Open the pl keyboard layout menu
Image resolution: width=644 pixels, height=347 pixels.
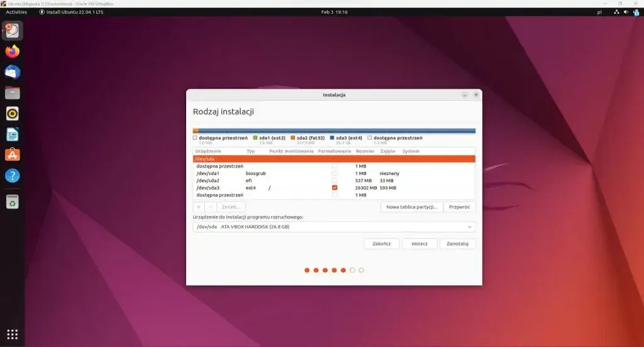pyautogui.click(x=599, y=12)
